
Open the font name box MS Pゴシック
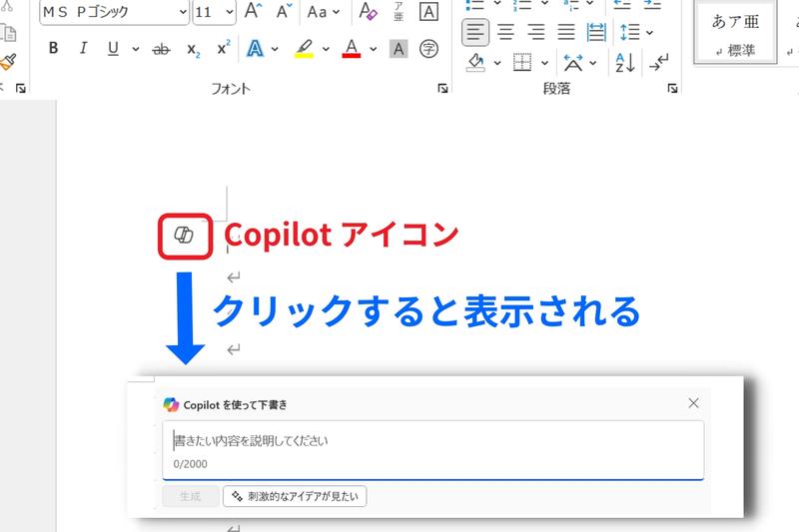point(114,12)
